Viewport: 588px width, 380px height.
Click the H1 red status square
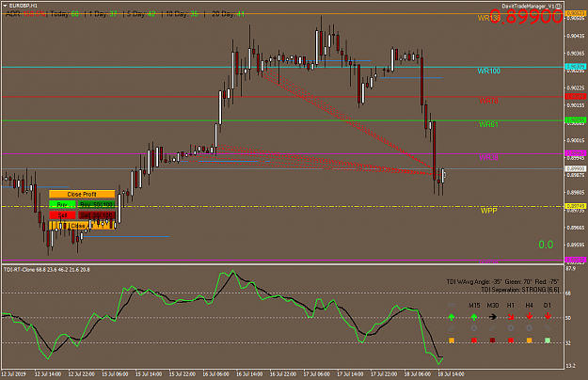point(511,340)
